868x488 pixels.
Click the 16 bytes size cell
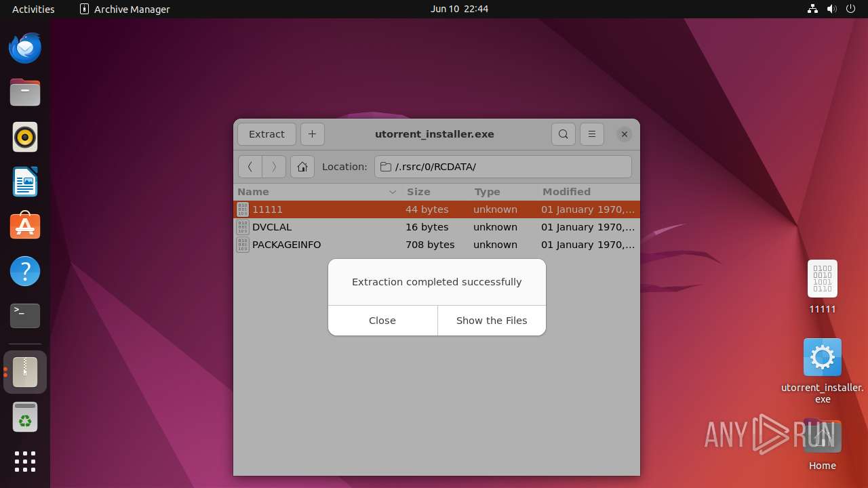pos(427,227)
